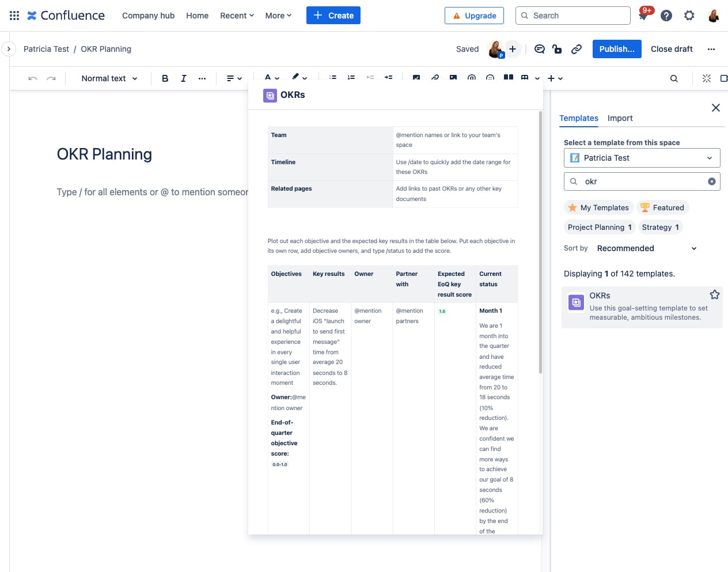Click the redo icon in the editor toolbar
728x572 pixels.
pyautogui.click(x=51, y=78)
